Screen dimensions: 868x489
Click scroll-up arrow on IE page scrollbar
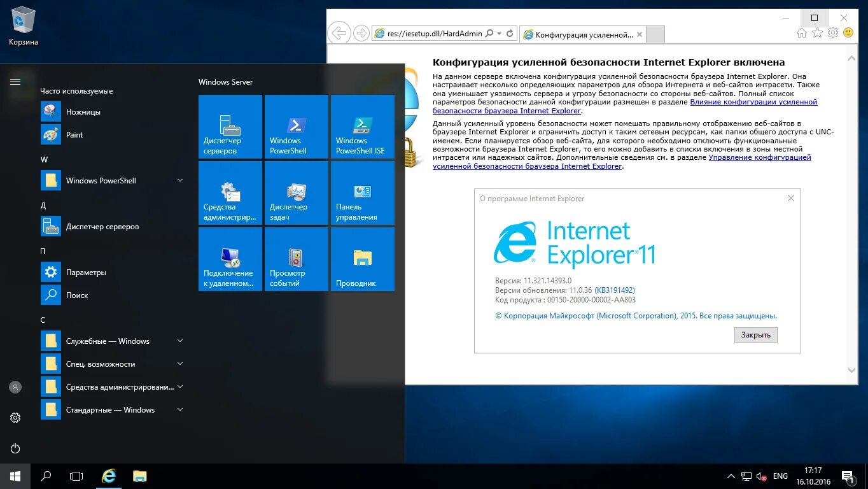coord(852,58)
